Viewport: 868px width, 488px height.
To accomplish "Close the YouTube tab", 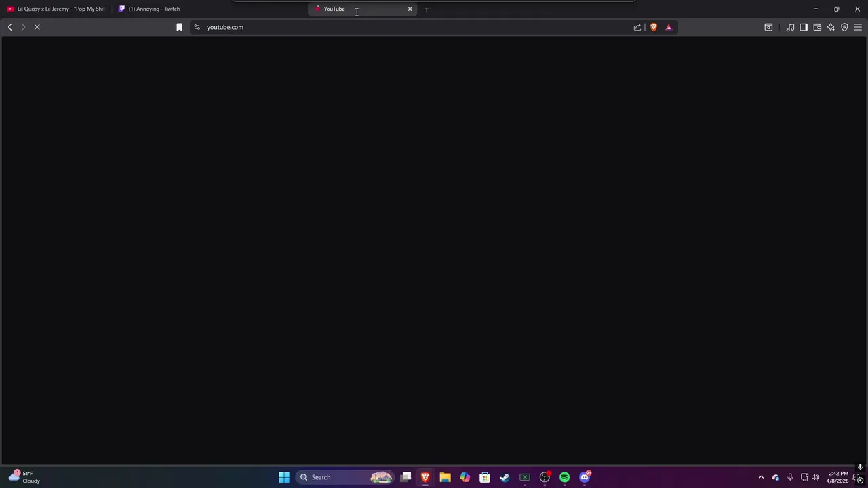I will [410, 9].
